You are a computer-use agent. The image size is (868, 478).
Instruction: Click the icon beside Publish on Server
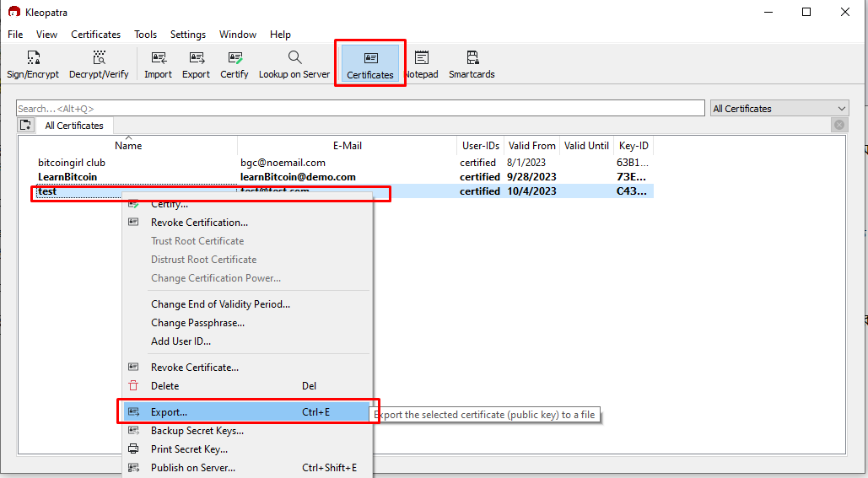pyautogui.click(x=133, y=468)
